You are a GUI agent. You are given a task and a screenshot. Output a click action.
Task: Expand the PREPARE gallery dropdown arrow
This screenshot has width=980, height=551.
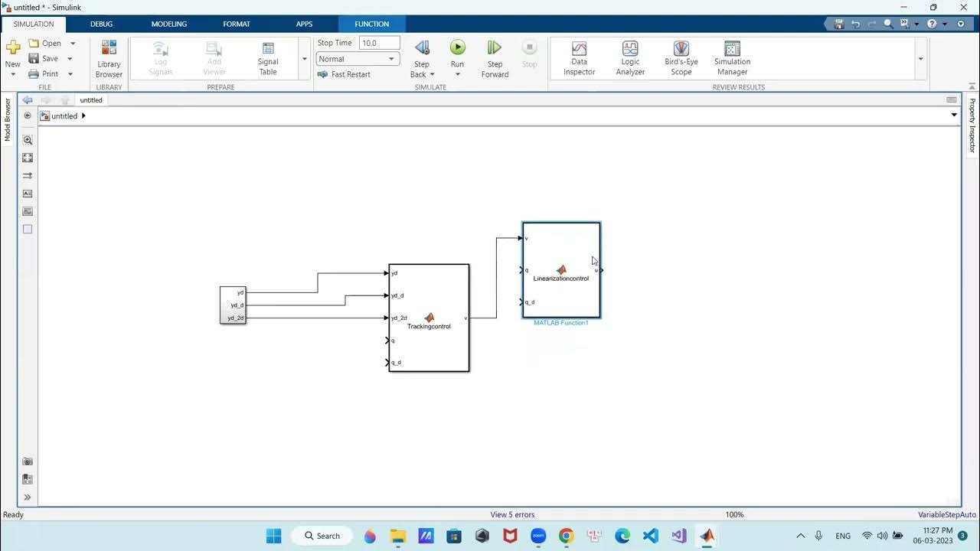305,59
